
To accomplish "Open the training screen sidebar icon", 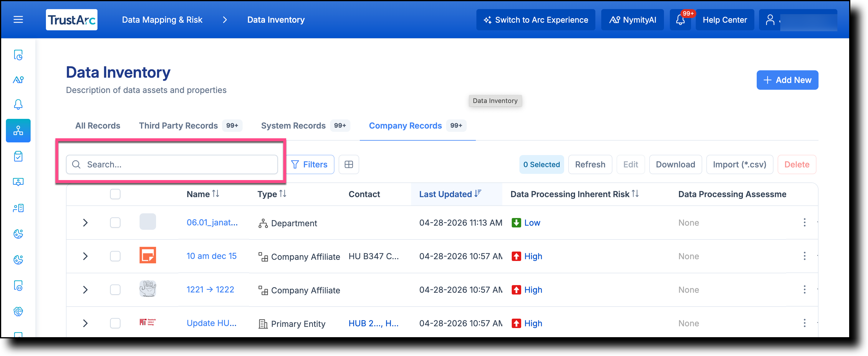I will 18,182.
